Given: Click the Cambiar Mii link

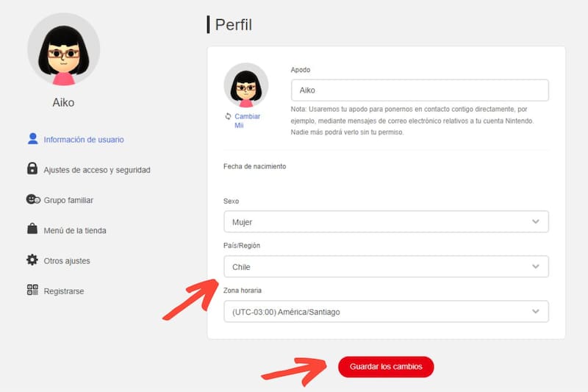Looking at the screenshot, I should (247, 121).
